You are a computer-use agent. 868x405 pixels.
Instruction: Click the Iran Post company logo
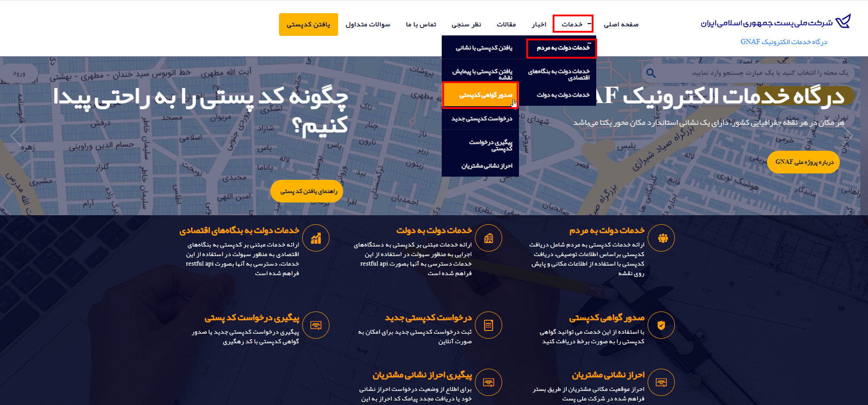[775, 21]
